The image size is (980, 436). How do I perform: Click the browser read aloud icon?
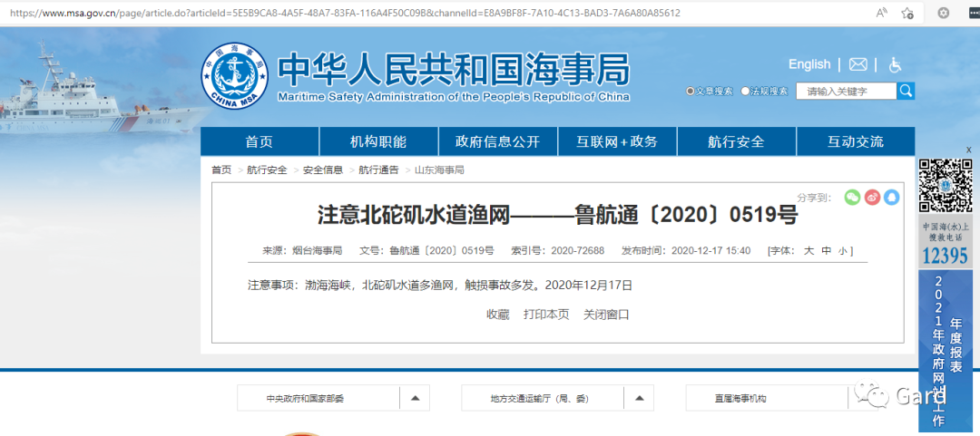[883, 13]
